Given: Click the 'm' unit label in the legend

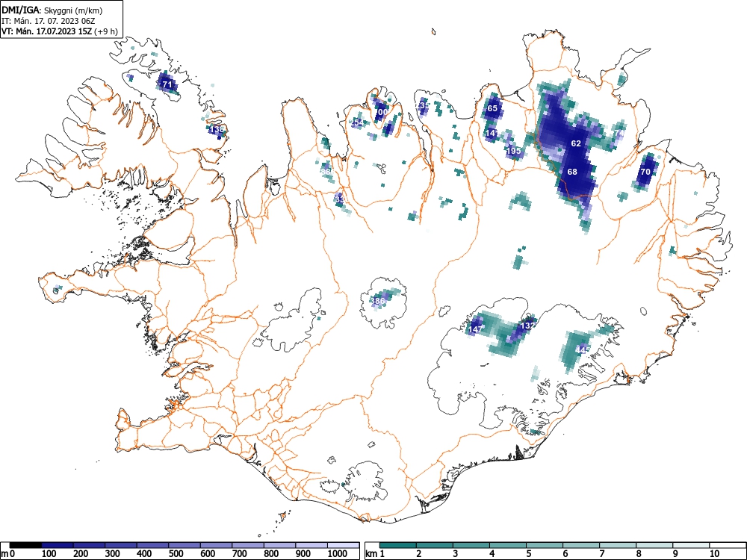Looking at the screenshot, I should (4, 554).
